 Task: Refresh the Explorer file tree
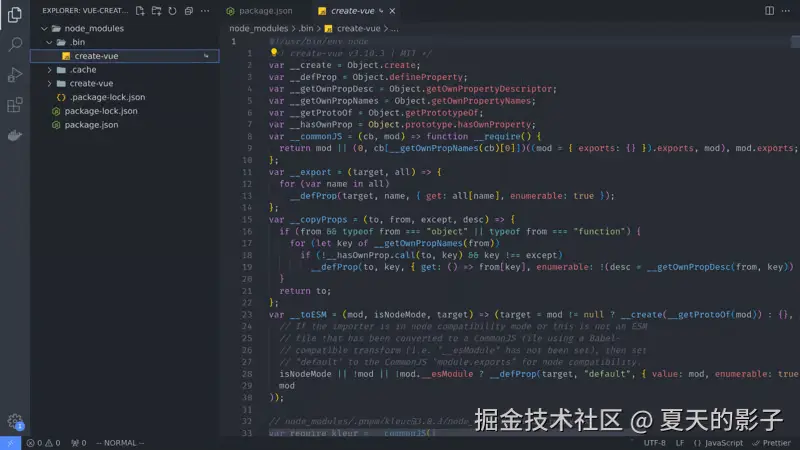tap(172, 11)
